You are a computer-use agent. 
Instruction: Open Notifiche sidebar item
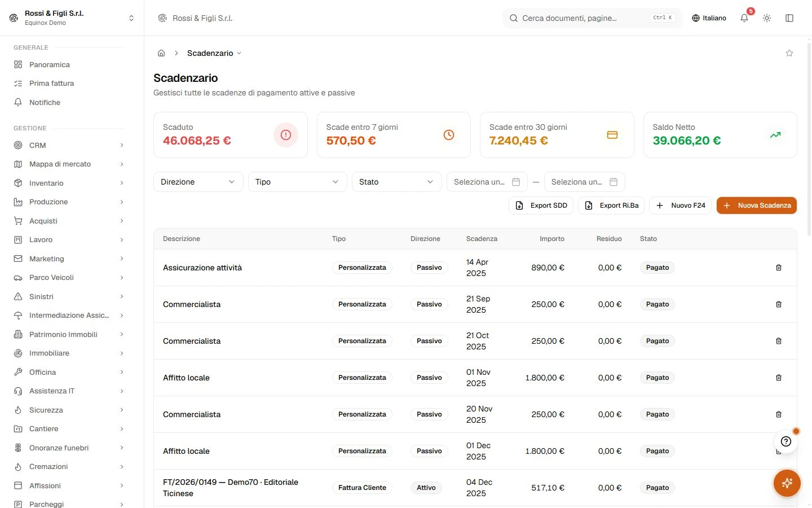coord(69,102)
